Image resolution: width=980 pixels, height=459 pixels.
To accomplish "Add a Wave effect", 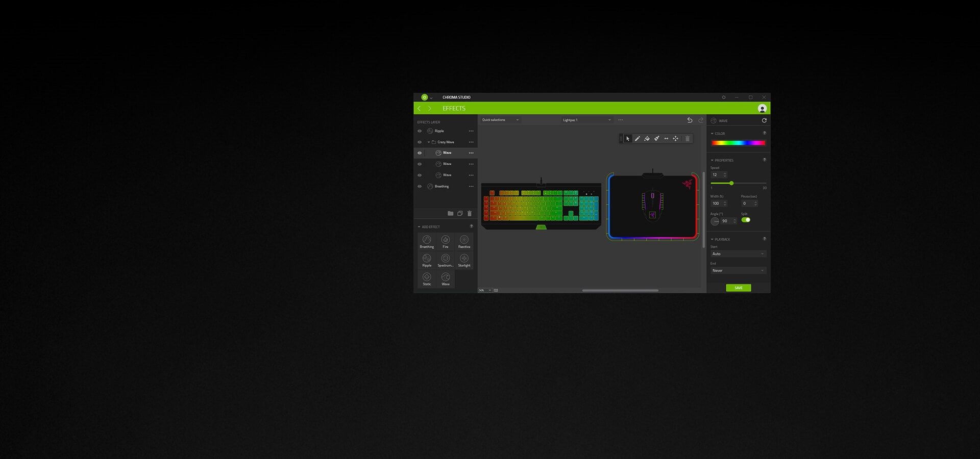I will tap(446, 279).
